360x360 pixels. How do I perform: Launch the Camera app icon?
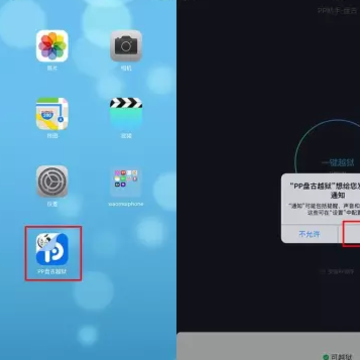pos(126,46)
